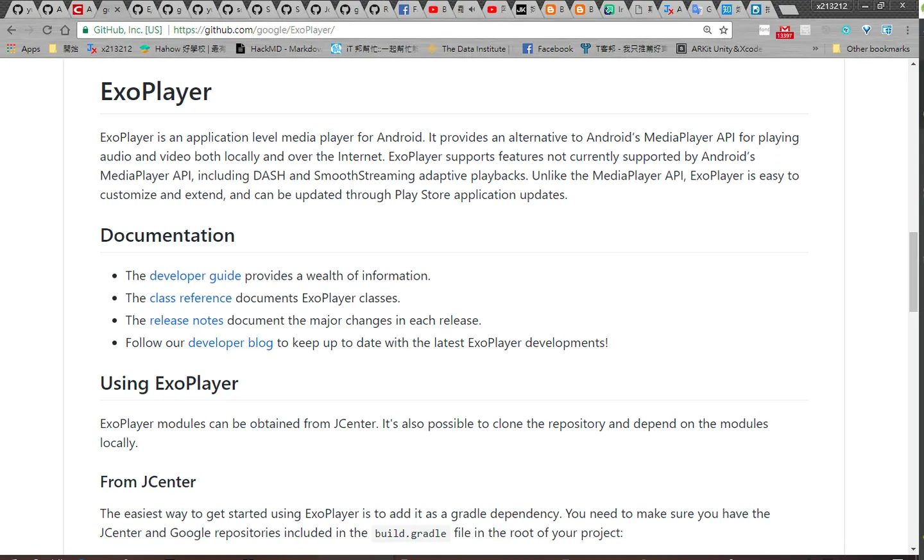
Task: Open the Gmail extension showing 13397
Action: [x=785, y=31]
